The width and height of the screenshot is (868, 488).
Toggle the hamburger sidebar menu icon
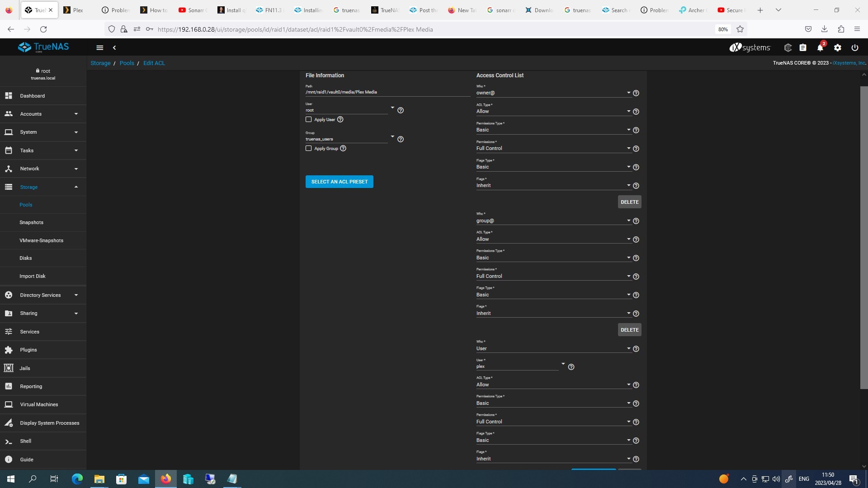[100, 47]
